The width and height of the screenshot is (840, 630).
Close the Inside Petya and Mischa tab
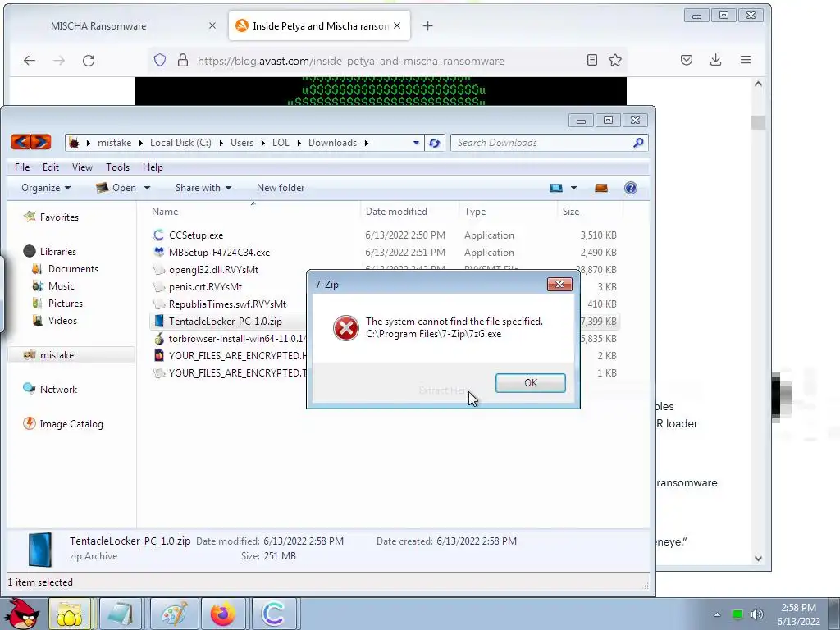pos(397,25)
